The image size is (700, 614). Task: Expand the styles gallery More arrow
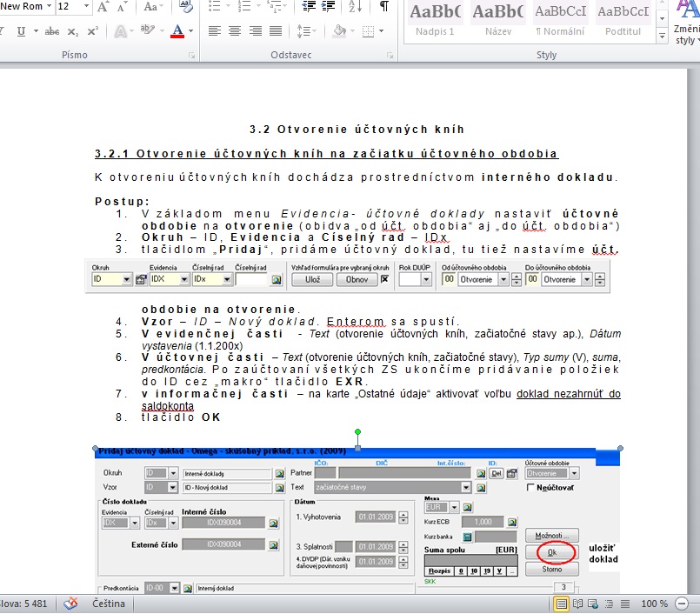[x=663, y=37]
